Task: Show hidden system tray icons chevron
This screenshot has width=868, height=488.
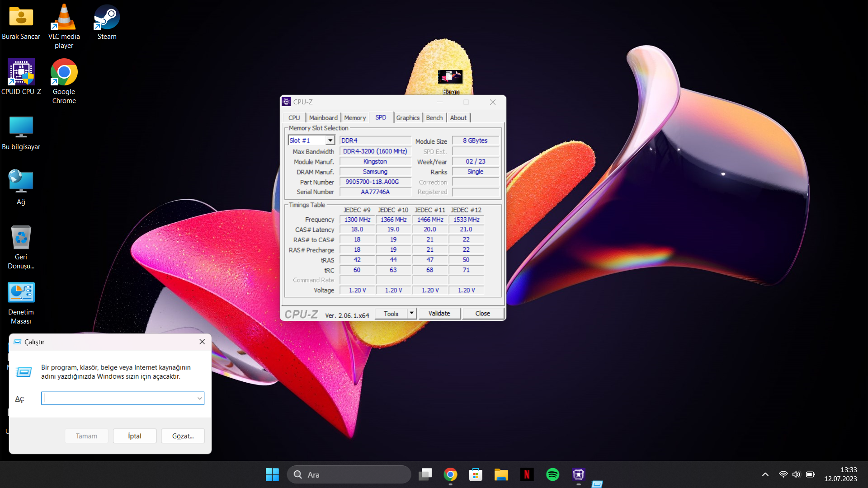Action: tap(765, 474)
